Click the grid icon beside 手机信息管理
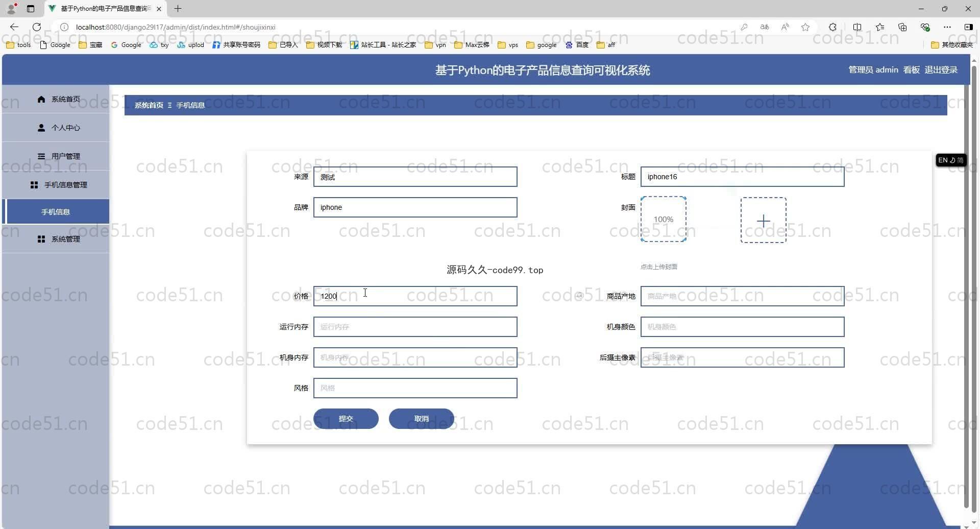Image resolution: width=980 pixels, height=529 pixels. coord(34,185)
